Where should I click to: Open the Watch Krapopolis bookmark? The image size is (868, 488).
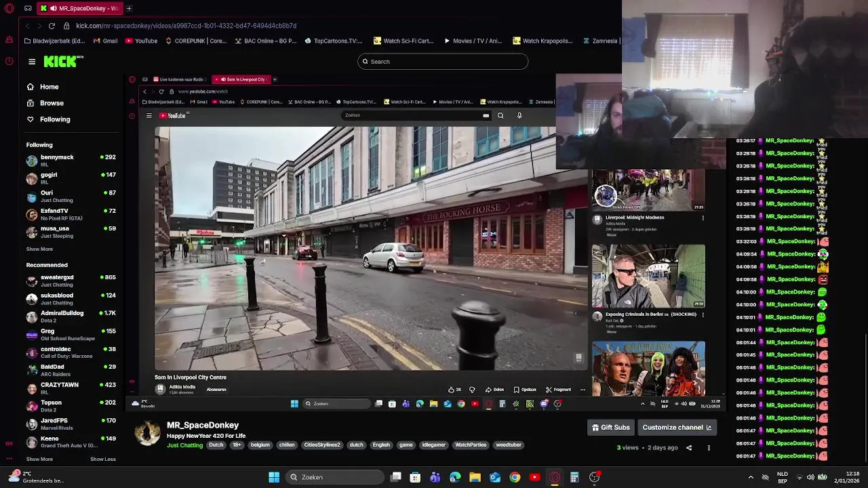coord(542,41)
